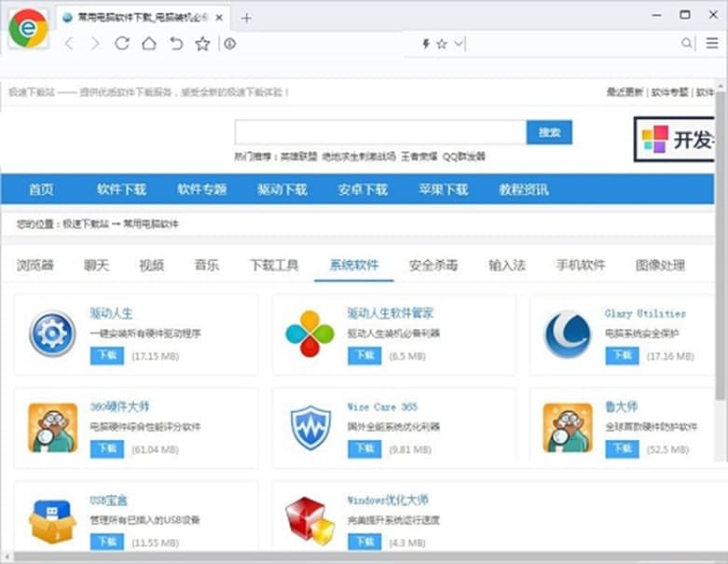Open the 浏览器 category tab
This screenshot has height=564, width=728.
35,265
